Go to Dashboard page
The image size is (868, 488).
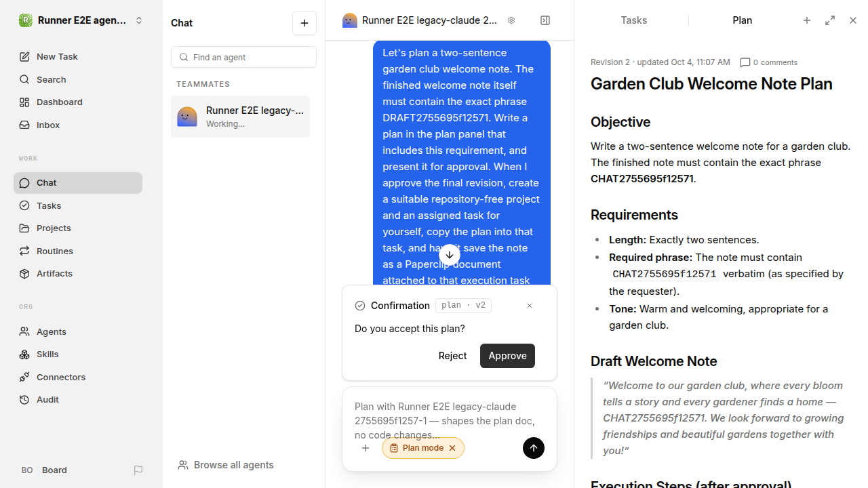[x=78, y=102]
